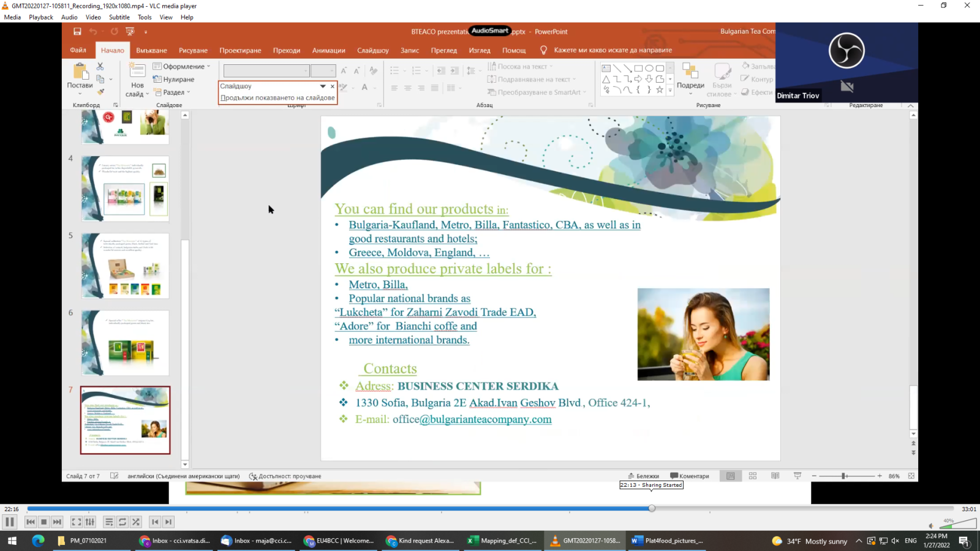Select the triangle shape in shapes gallery
980x551 pixels.
(x=606, y=79)
